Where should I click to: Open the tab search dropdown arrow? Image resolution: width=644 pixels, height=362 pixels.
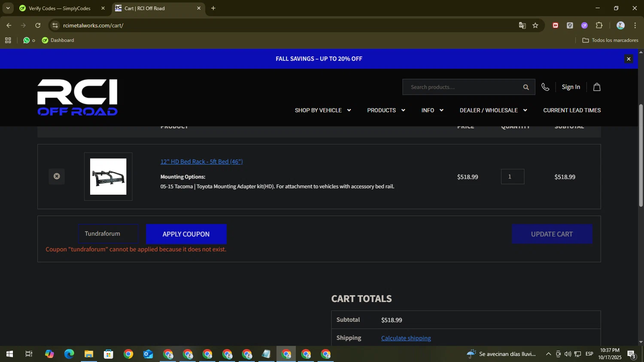tap(8, 8)
